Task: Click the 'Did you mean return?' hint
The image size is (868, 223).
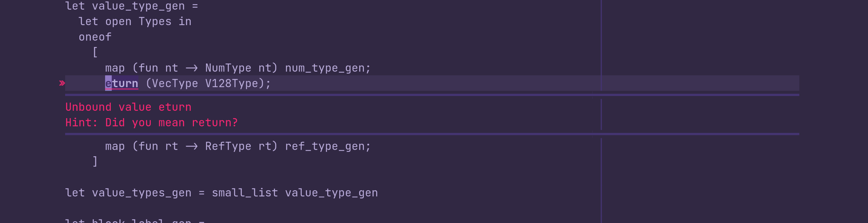Action: [171, 123]
